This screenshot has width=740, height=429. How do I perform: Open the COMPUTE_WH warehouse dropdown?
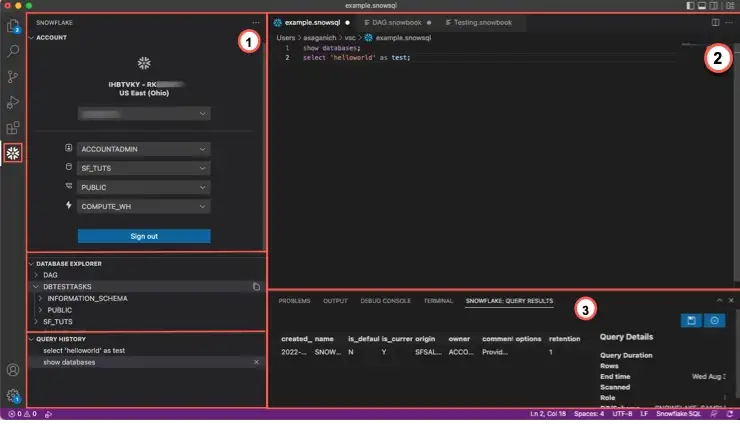point(144,206)
